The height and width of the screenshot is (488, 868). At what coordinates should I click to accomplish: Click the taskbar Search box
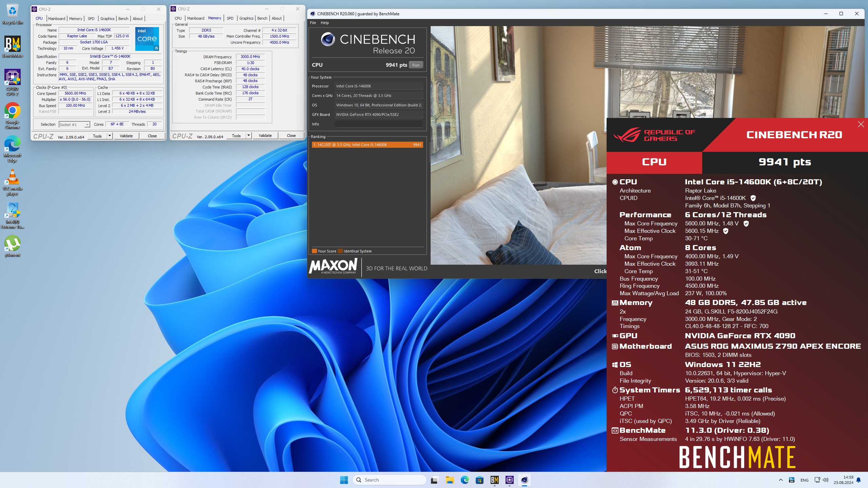[390, 480]
